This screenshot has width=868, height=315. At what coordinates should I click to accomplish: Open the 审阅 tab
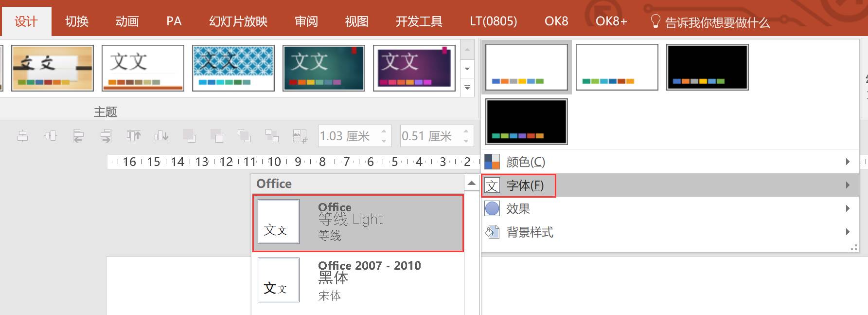(x=306, y=21)
